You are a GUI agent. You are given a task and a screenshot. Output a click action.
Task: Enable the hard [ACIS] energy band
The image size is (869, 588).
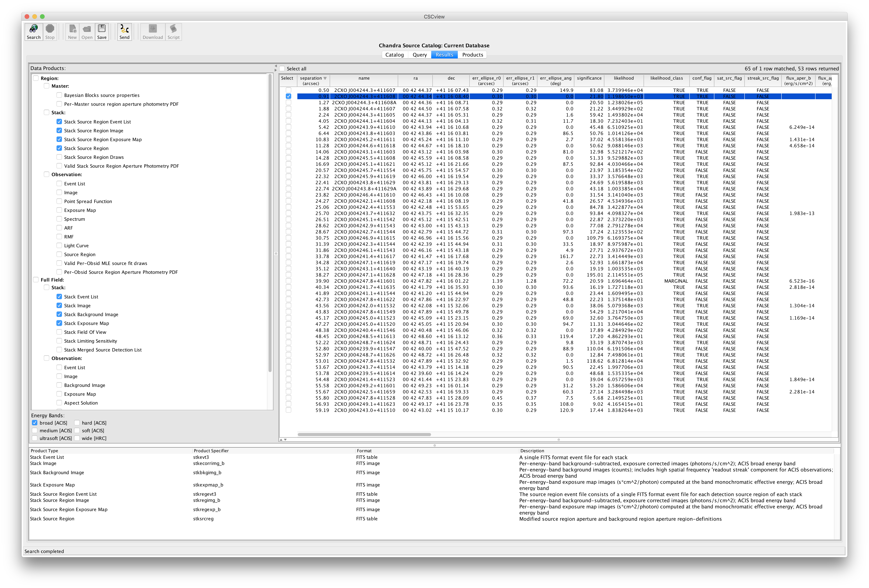coord(77,423)
